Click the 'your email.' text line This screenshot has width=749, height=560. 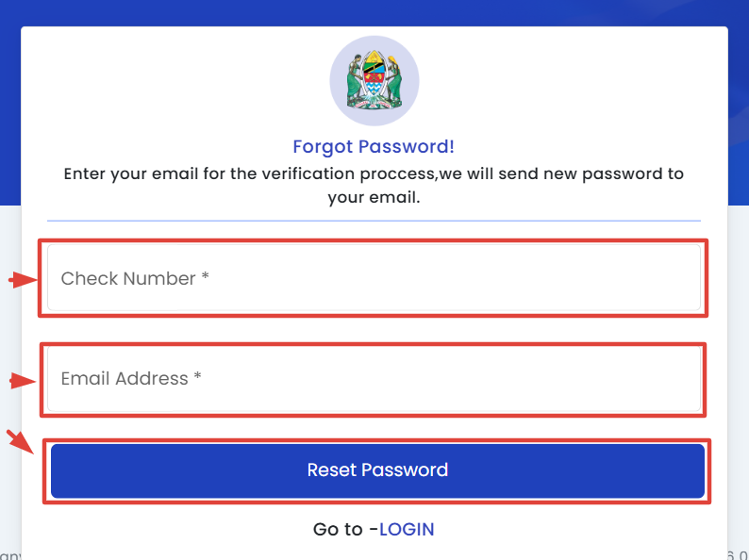pos(374,198)
